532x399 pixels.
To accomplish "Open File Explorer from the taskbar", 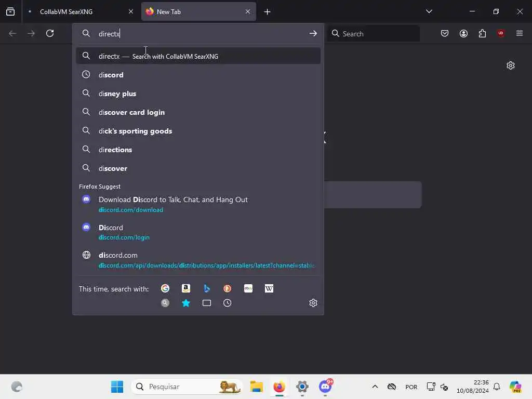I will click(x=257, y=387).
